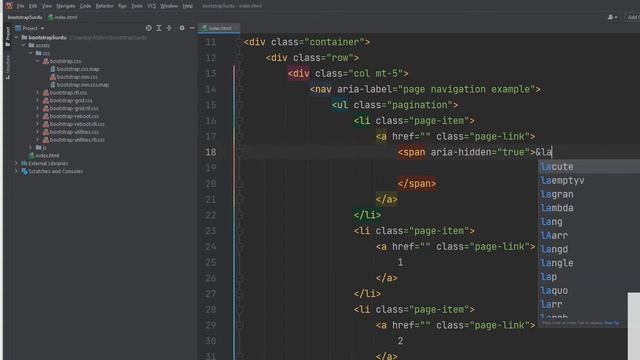
Task: Click the index.html breadcrumb in navigation bar
Action: (x=62, y=17)
